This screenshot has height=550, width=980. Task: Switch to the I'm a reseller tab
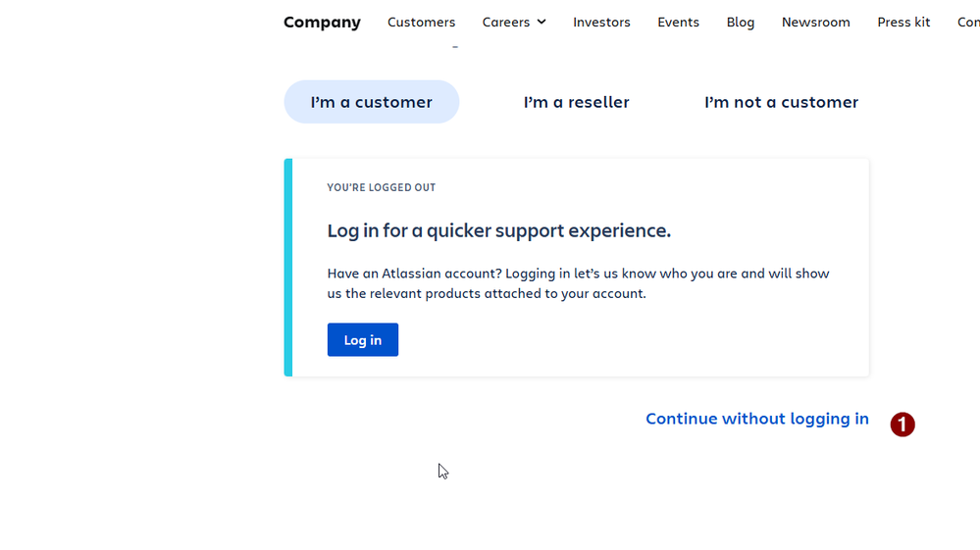tap(576, 102)
